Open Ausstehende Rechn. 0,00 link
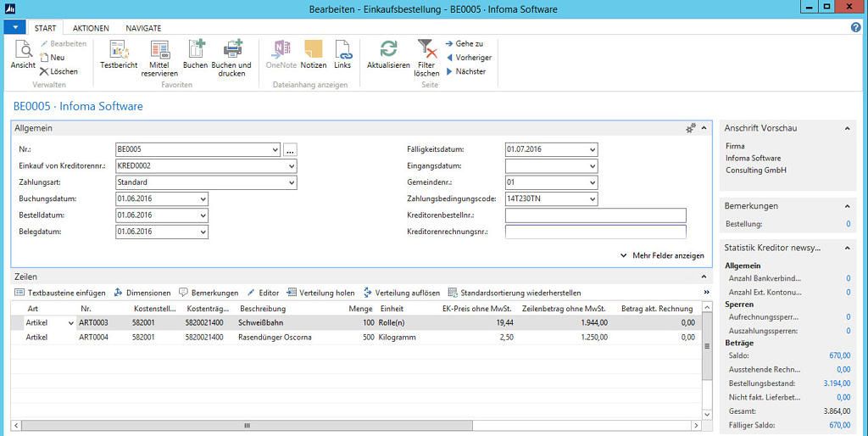The image size is (868, 436). (x=843, y=370)
